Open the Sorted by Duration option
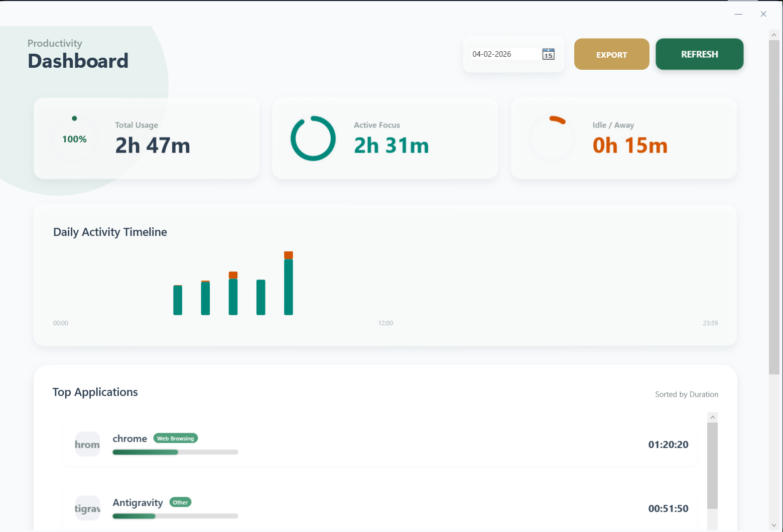The width and height of the screenshot is (783, 532). pos(687,394)
